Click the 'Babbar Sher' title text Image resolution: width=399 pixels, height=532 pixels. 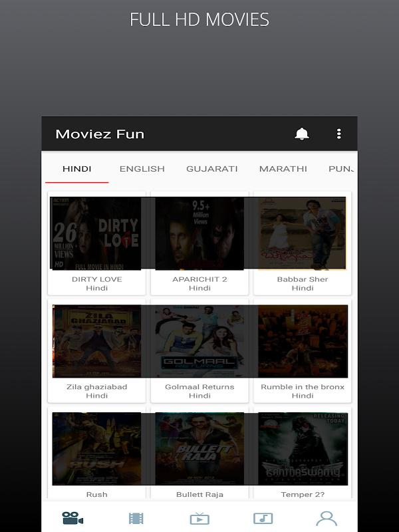click(x=303, y=279)
